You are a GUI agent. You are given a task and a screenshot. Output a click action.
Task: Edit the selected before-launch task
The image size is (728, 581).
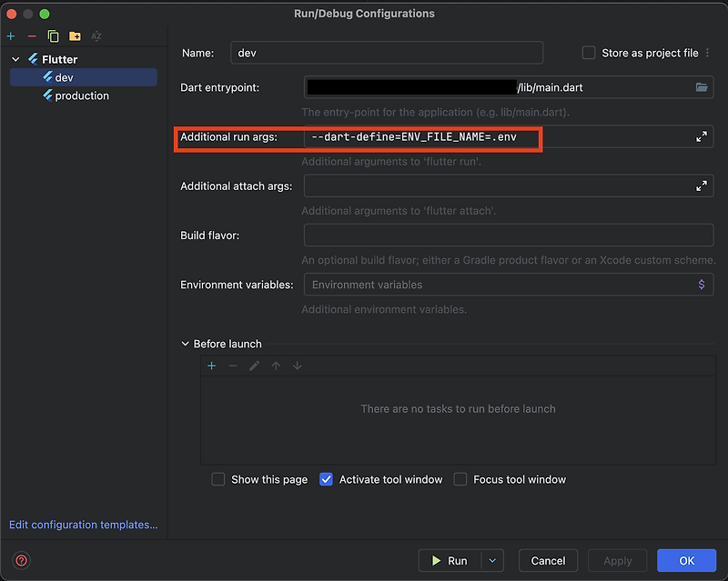pyautogui.click(x=254, y=366)
